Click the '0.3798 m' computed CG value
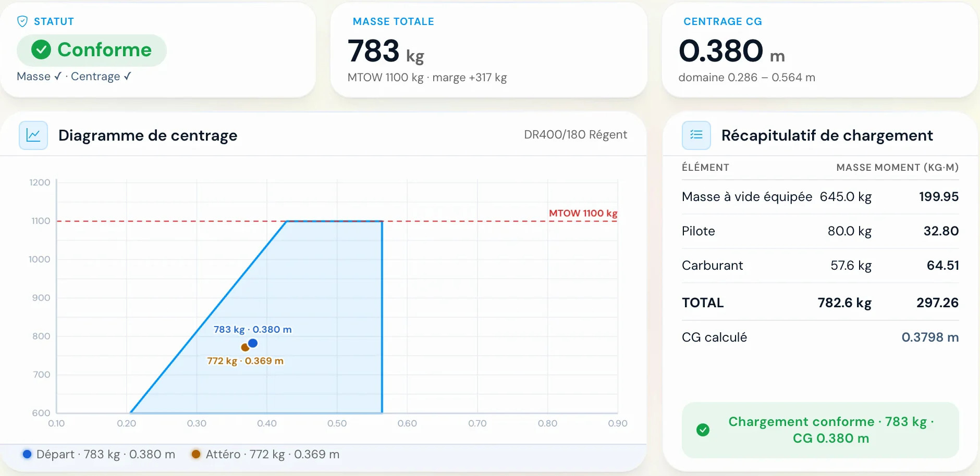 [x=930, y=337]
